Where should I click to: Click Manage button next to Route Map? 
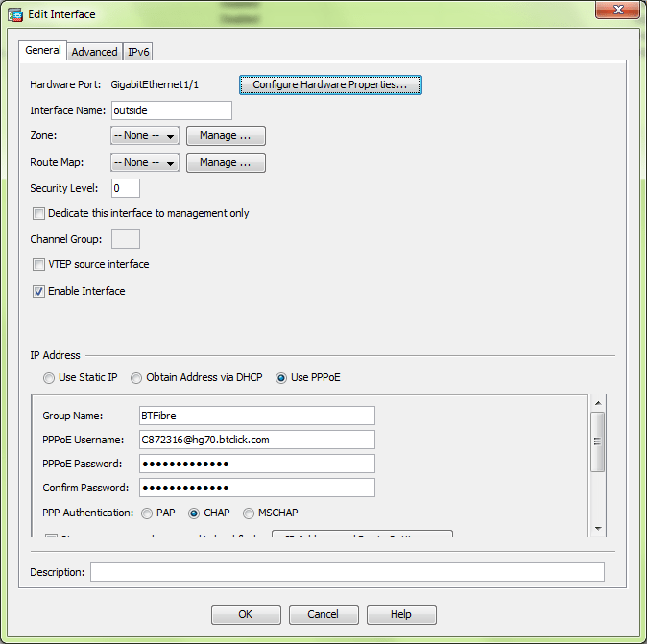coord(226,163)
